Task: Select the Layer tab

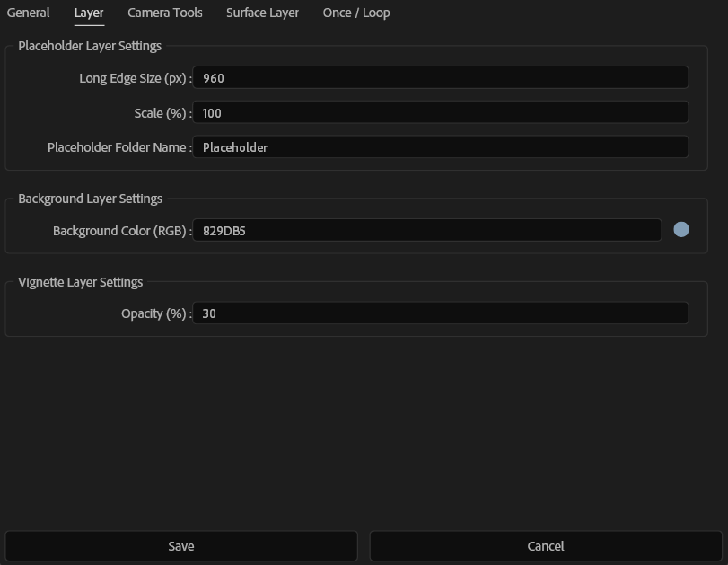Action: (88, 13)
